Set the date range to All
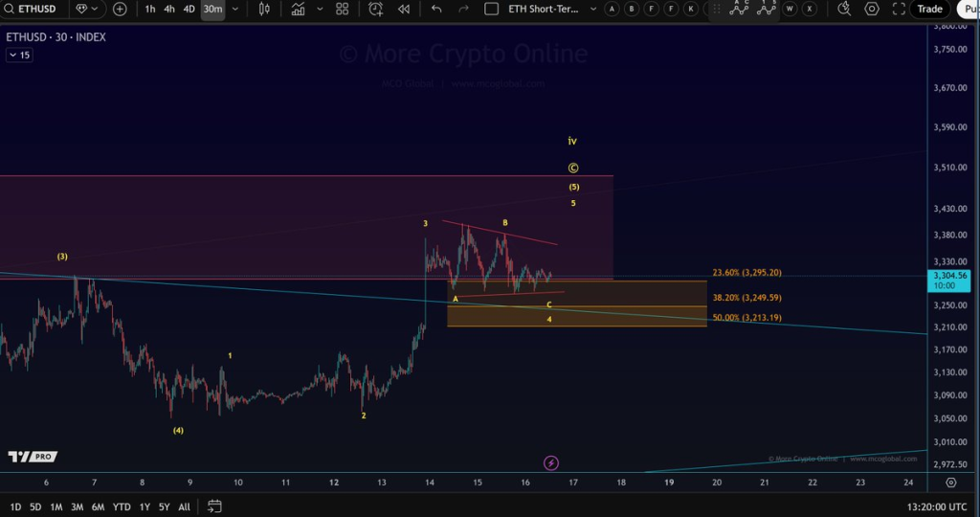This screenshot has width=980, height=517. [x=184, y=507]
